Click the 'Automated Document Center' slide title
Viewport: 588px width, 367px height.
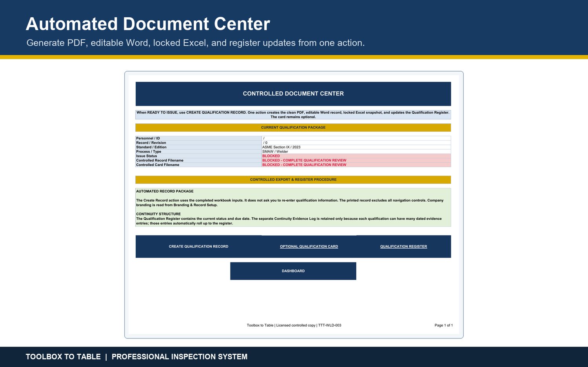point(148,24)
